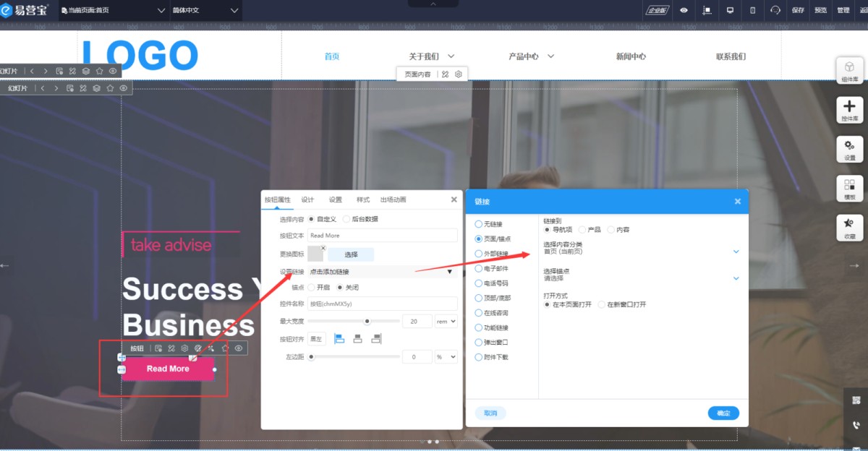Image resolution: width=868 pixels, height=451 pixels.
Task: Choose 在新窗口打开 opening mode
Action: coord(622,304)
